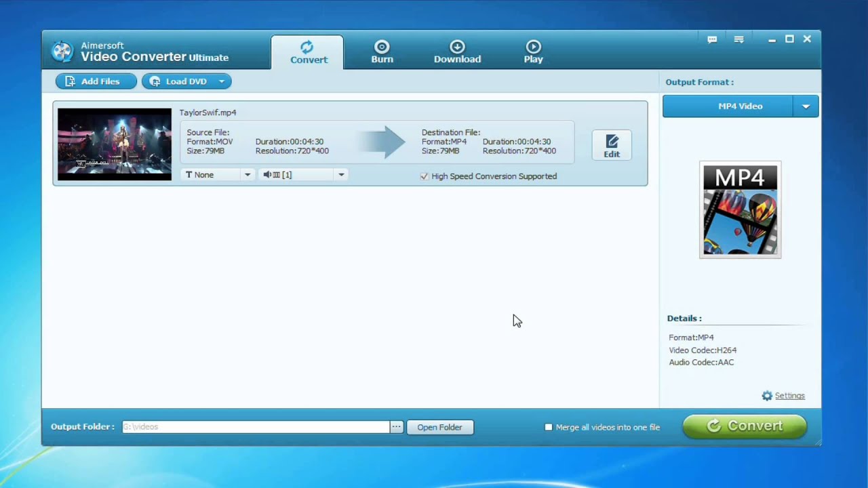The width and height of the screenshot is (868, 488).
Task: Click the Edit button for TaylorSwif.mp4
Action: click(612, 146)
